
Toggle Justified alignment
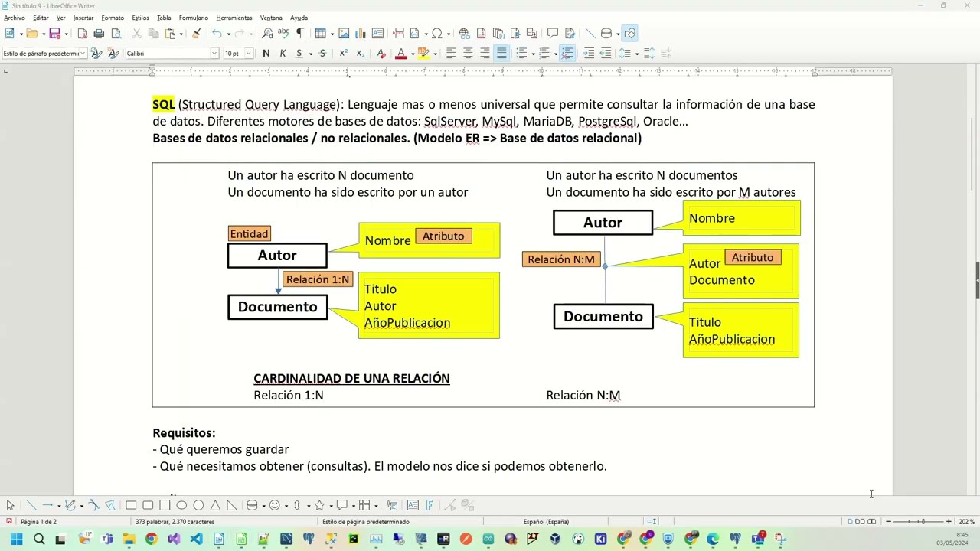tap(501, 54)
